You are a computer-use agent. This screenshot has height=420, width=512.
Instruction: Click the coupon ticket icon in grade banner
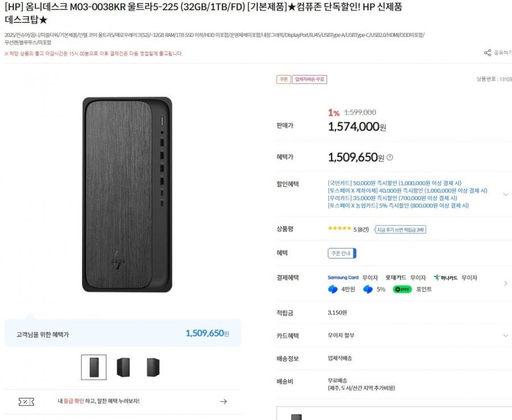(x=26, y=401)
